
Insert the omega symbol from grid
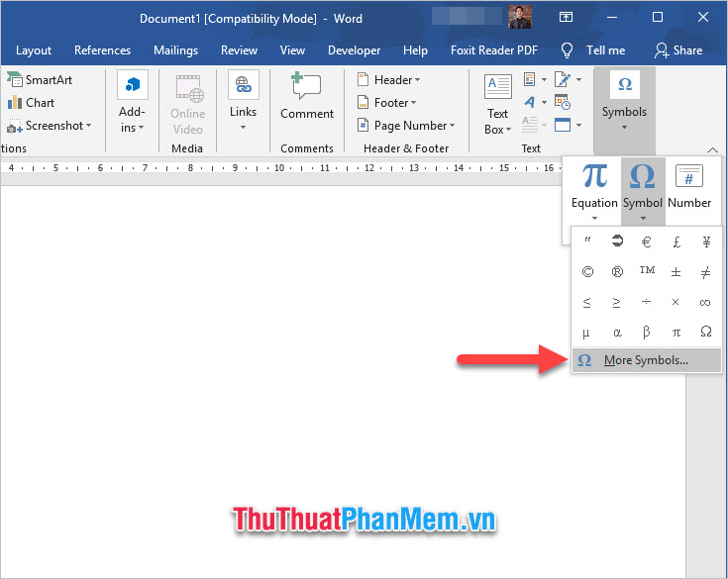click(705, 332)
